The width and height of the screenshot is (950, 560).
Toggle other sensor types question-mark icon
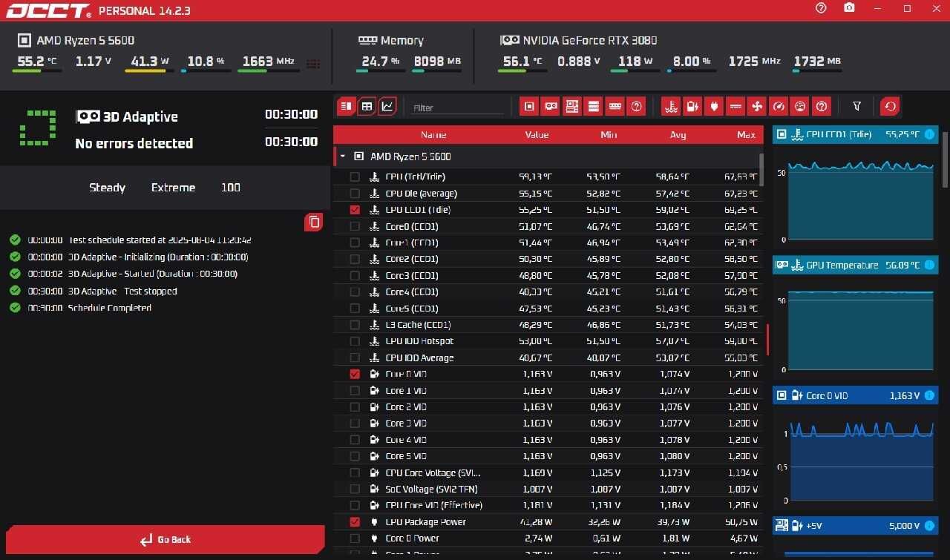(822, 107)
